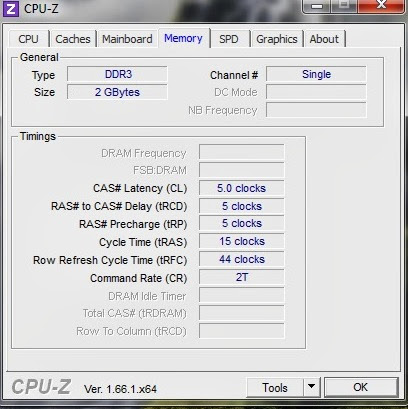Click the CPU-Z logo icon in title bar
Screen dimensions: 408x409
pos(11,8)
